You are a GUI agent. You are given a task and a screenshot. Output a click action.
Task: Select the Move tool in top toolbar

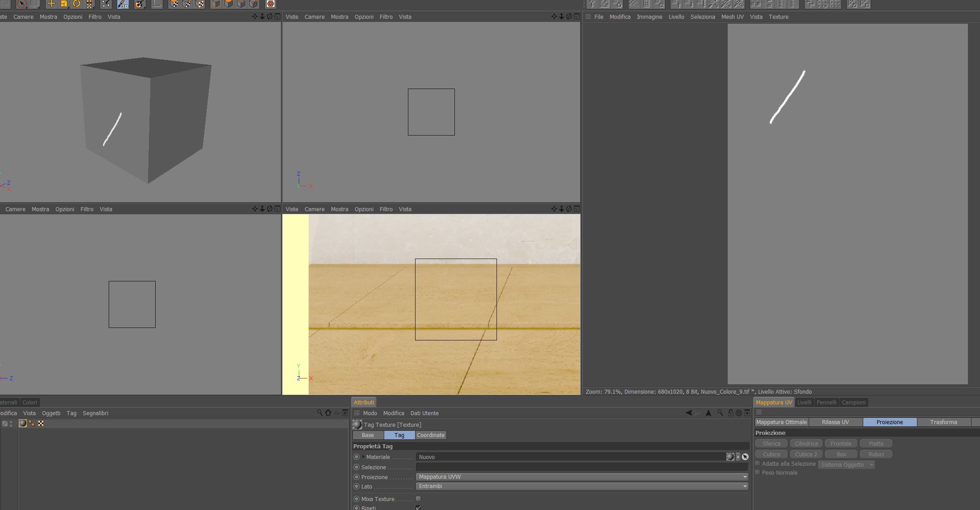click(51, 4)
